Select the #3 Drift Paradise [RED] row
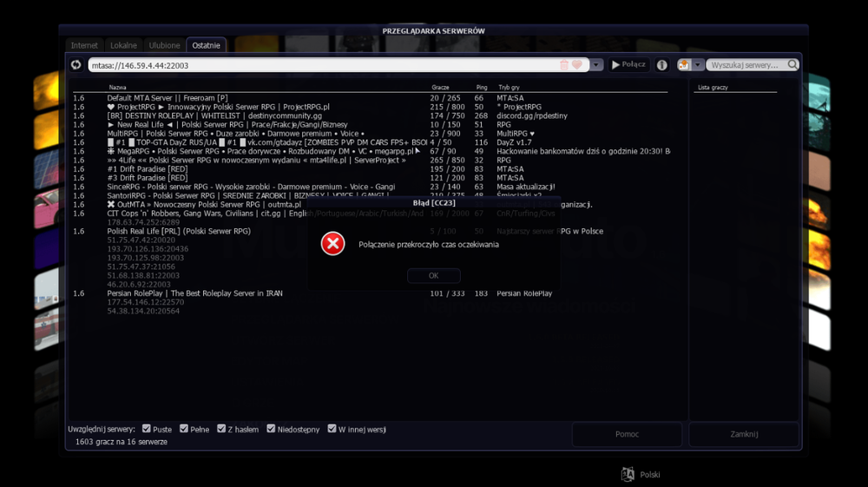 (x=370, y=178)
